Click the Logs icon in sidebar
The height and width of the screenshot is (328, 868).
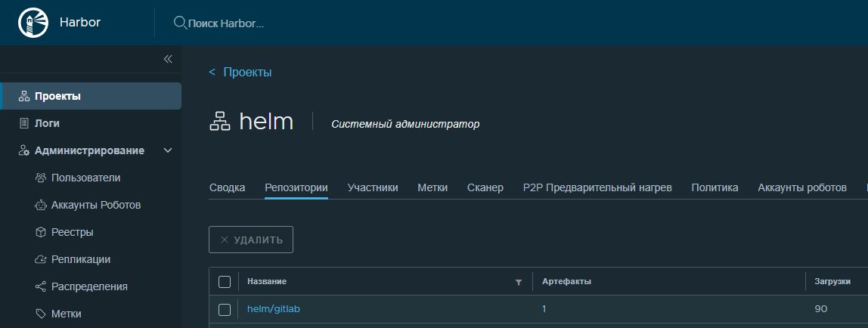23,123
